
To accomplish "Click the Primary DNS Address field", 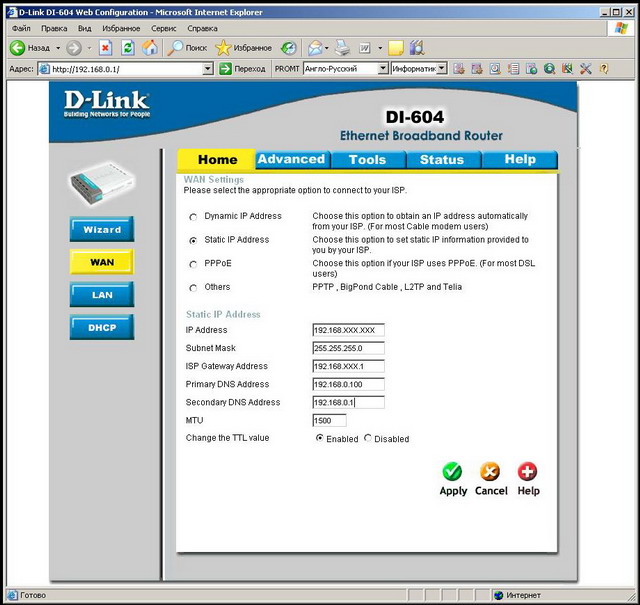I will click(x=348, y=385).
